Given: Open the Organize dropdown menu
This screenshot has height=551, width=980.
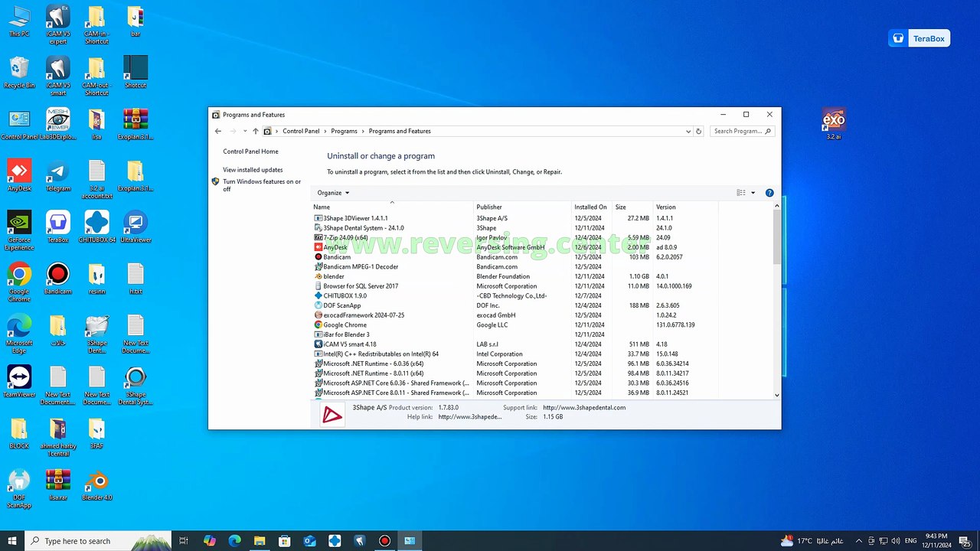Looking at the screenshot, I should [x=333, y=193].
